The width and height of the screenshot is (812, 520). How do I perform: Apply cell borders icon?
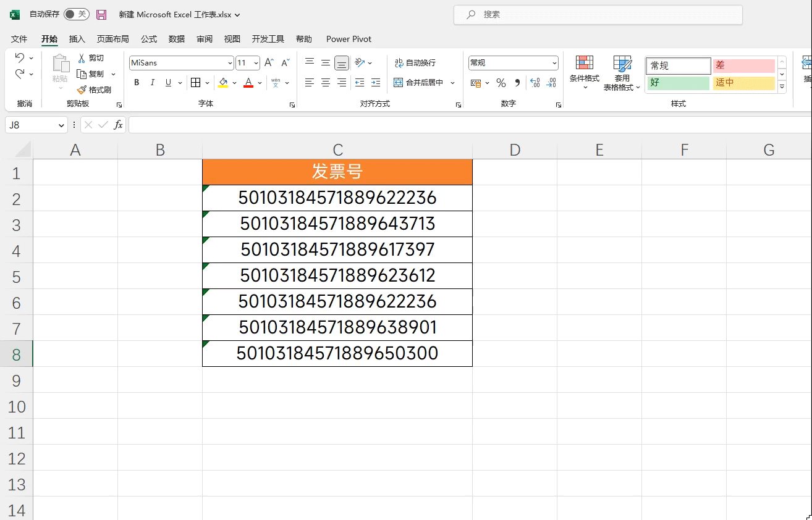pos(195,82)
